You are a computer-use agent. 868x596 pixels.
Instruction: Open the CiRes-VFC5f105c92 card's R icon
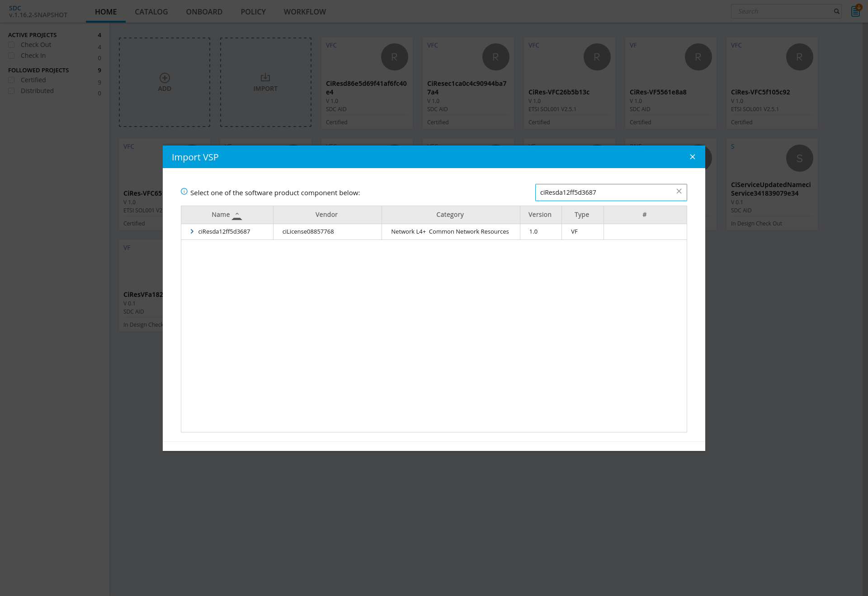799,57
